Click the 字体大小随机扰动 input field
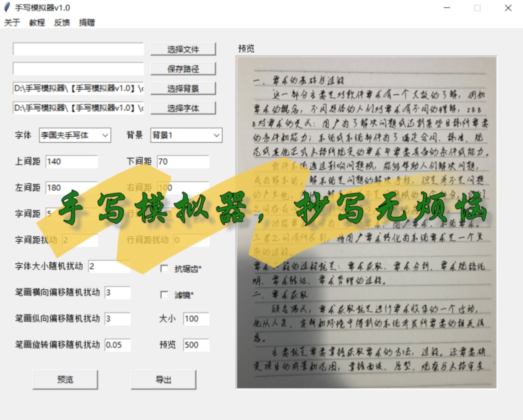This screenshot has width=523, height=420. point(109,266)
